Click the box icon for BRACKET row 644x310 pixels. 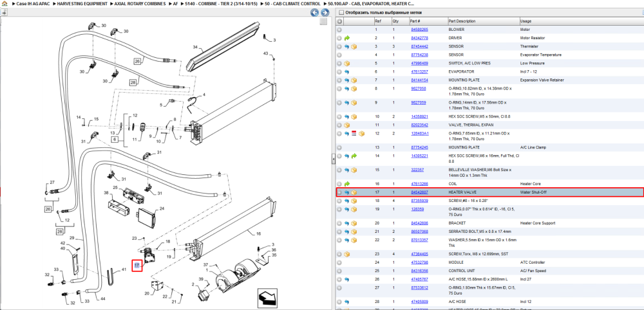tap(354, 223)
